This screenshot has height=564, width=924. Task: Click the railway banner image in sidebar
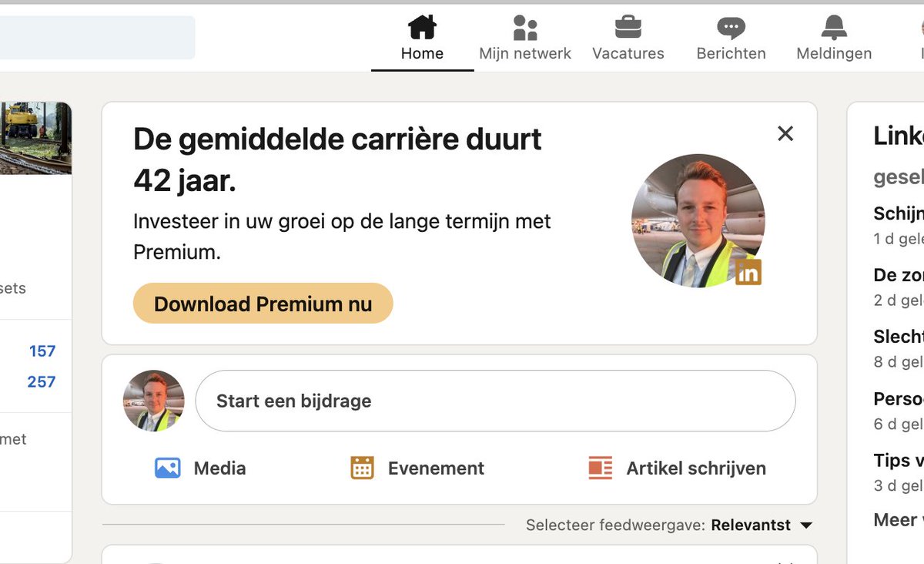(x=35, y=139)
